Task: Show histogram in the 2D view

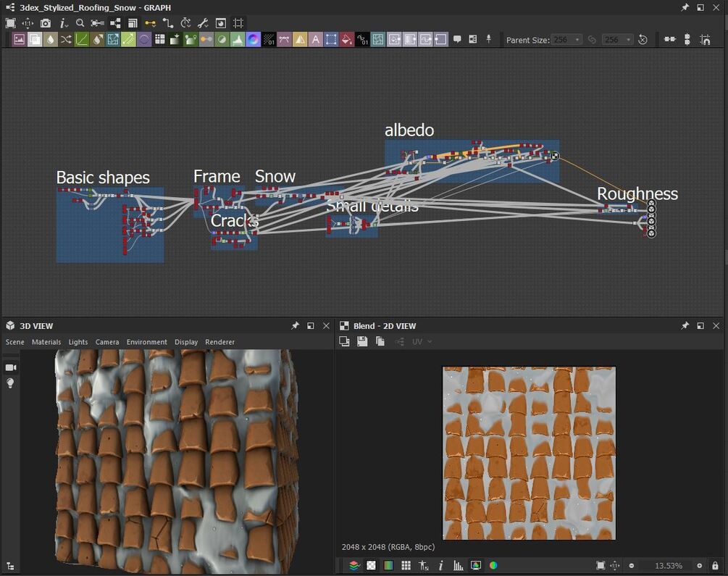Action: pyautogui.click(x=459, y=565)
